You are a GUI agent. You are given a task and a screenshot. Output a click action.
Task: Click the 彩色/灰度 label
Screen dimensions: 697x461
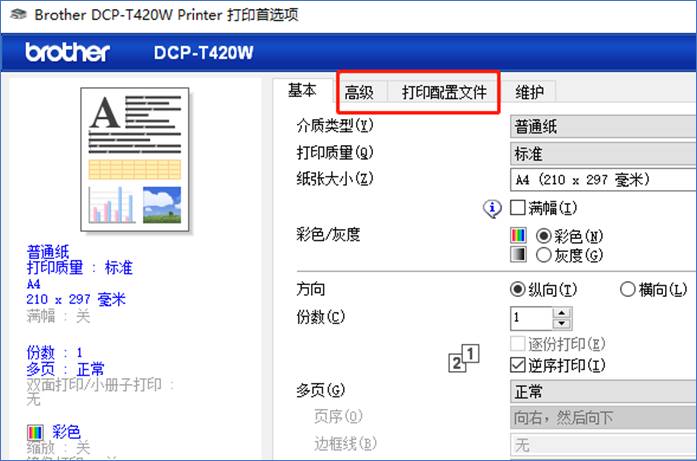point(328,234)
